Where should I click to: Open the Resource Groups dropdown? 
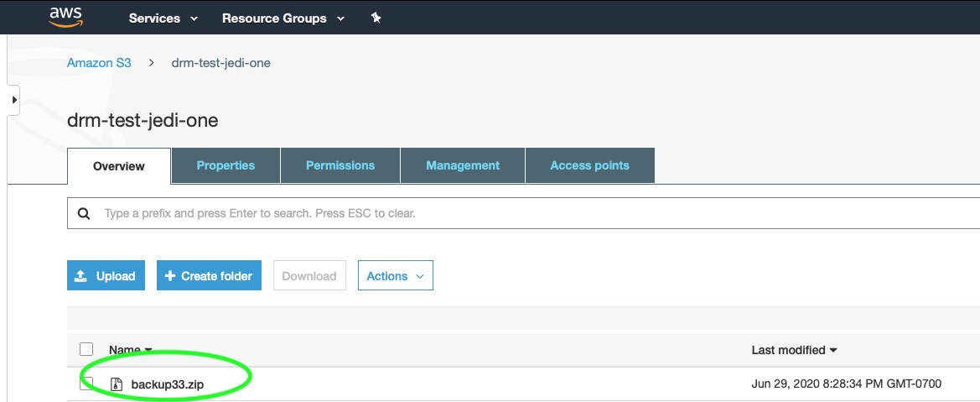pos(283,18)
